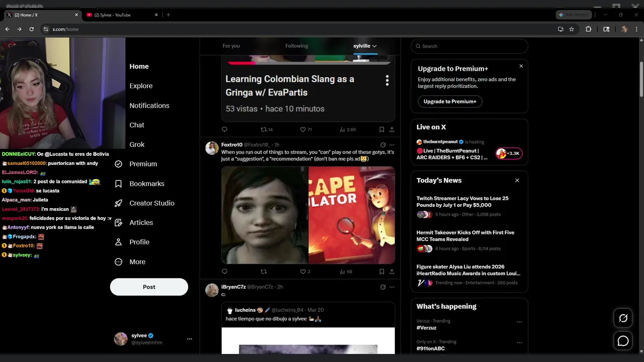Open account menu dots beside sylvee
The width and height of the screenshot is (644, 362).
[x=189, y=339]
